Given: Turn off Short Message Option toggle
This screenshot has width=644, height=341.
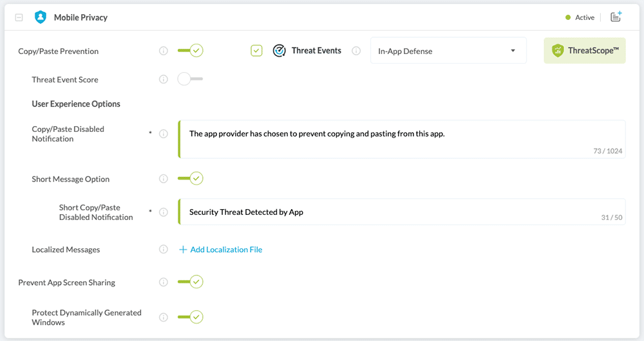Looking at the screenshot, I should tap(191, 178).
